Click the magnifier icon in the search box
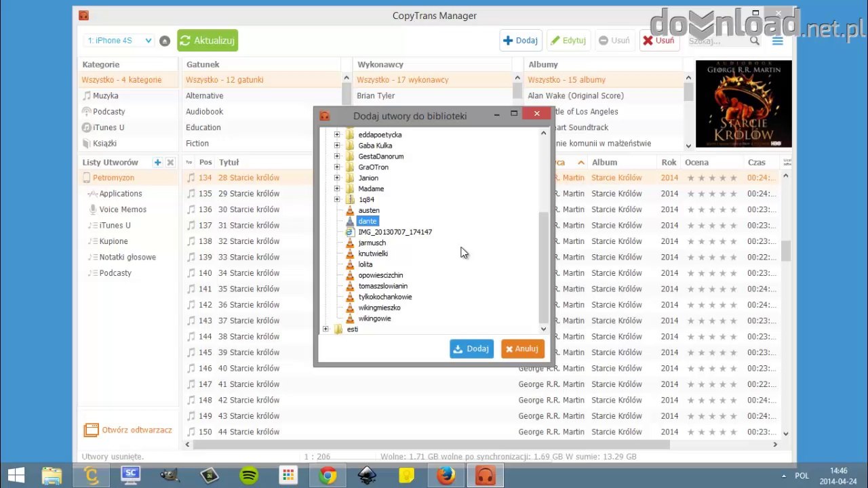The width and height of the screenshot is (868, 488). point(754,41)
